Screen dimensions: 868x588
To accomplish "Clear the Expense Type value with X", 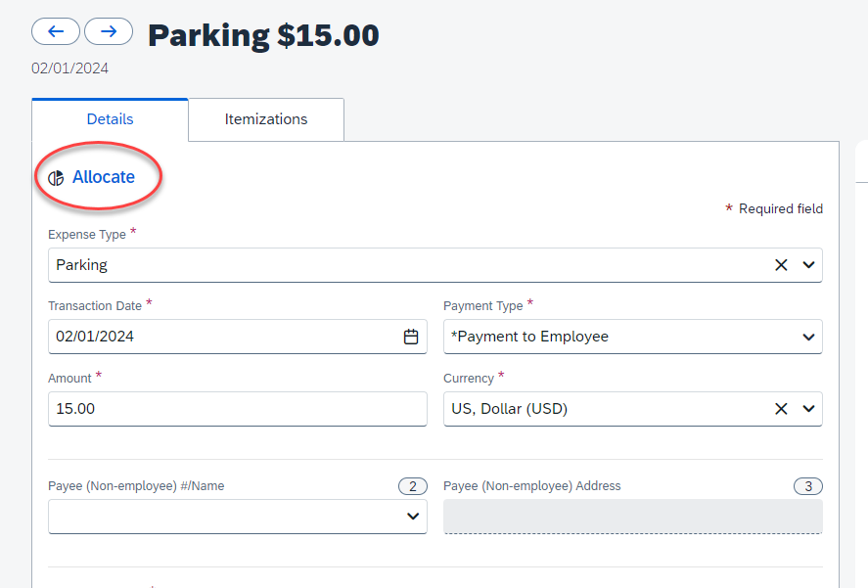I will pos(781,265).
